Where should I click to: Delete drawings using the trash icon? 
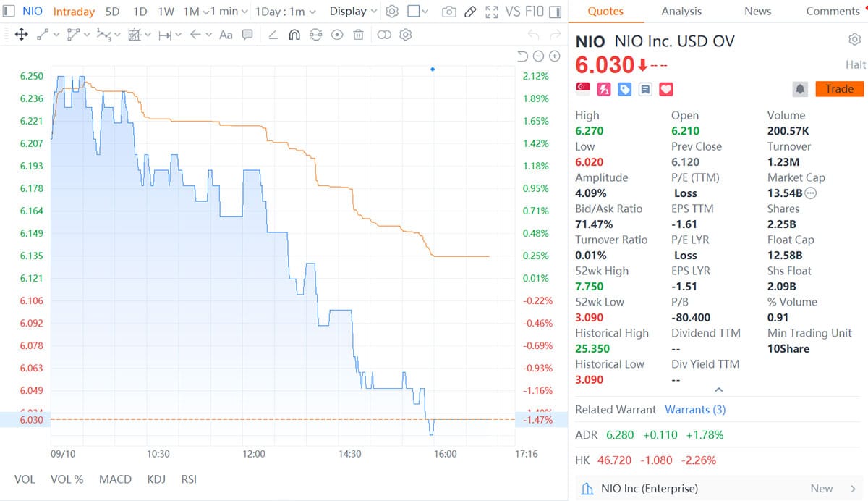click(358, 34)
